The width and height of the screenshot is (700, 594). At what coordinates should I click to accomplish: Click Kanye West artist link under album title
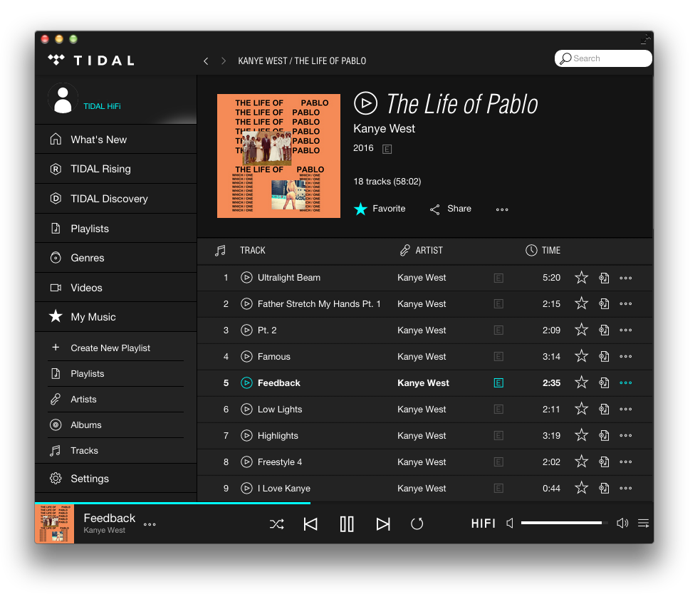tap(384, 129)
